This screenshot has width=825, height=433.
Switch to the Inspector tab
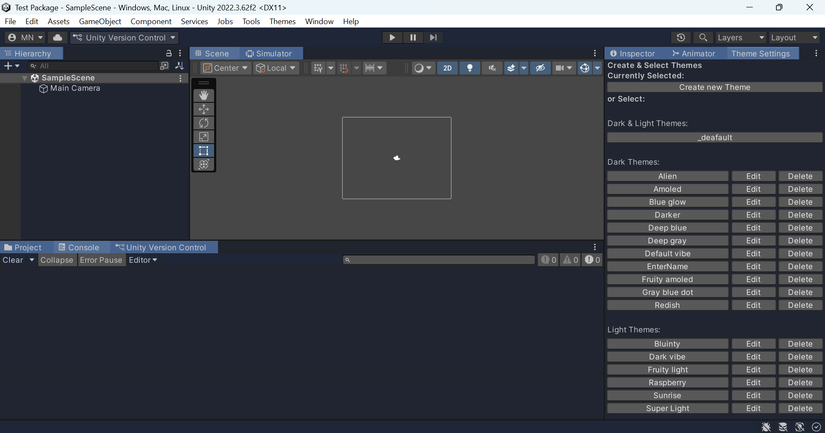pyautogui.click(x=632, y=54)
